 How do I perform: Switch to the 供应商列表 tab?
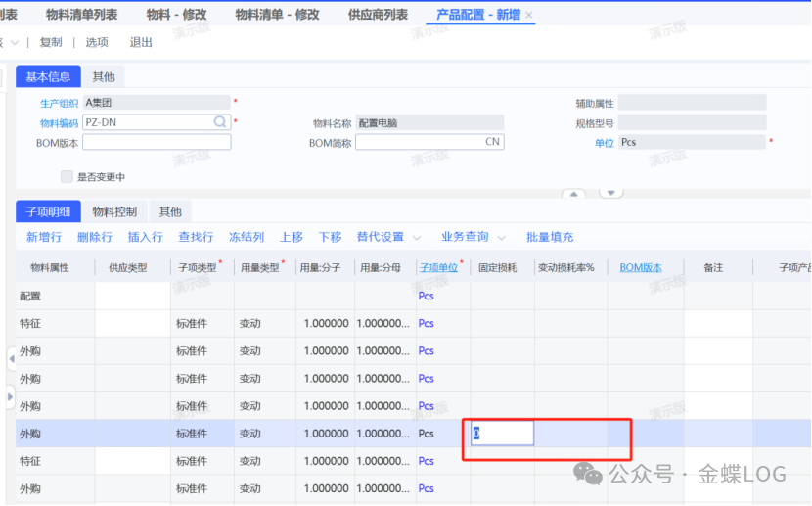(x=378, y=15)
